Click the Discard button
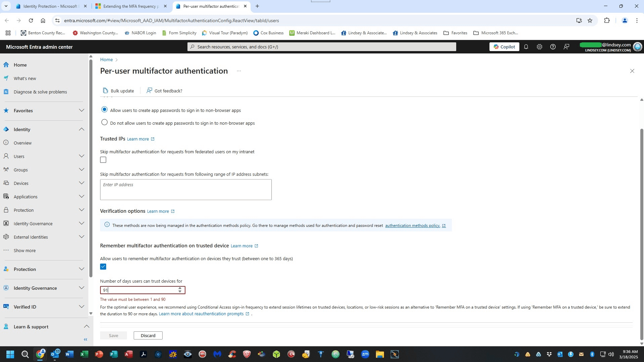Viewport: 644px width, 362px height. 148,335
